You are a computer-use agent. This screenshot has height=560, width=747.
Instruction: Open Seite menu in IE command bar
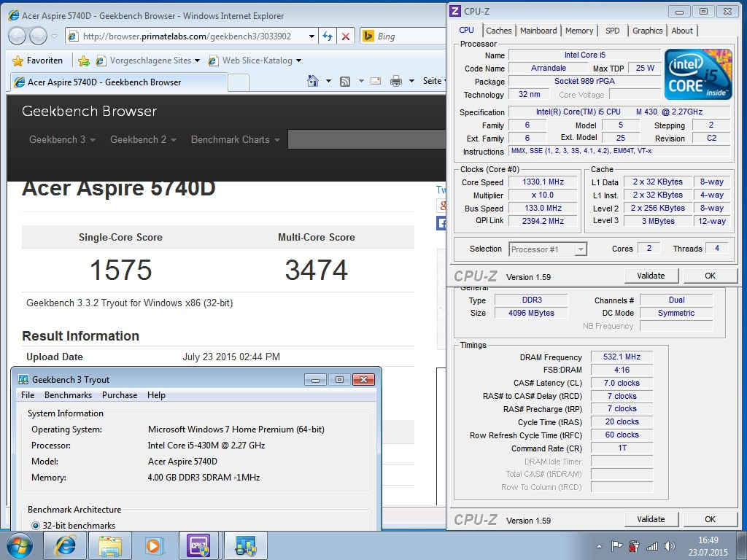tap(433, 81)
